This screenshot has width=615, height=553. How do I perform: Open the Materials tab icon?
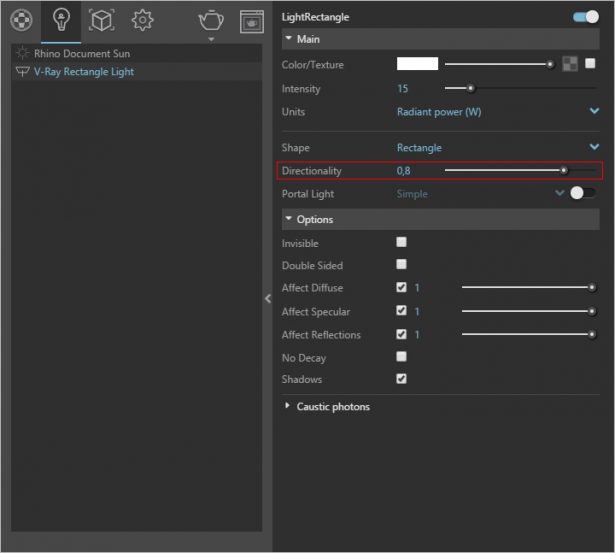coord(21,20)
